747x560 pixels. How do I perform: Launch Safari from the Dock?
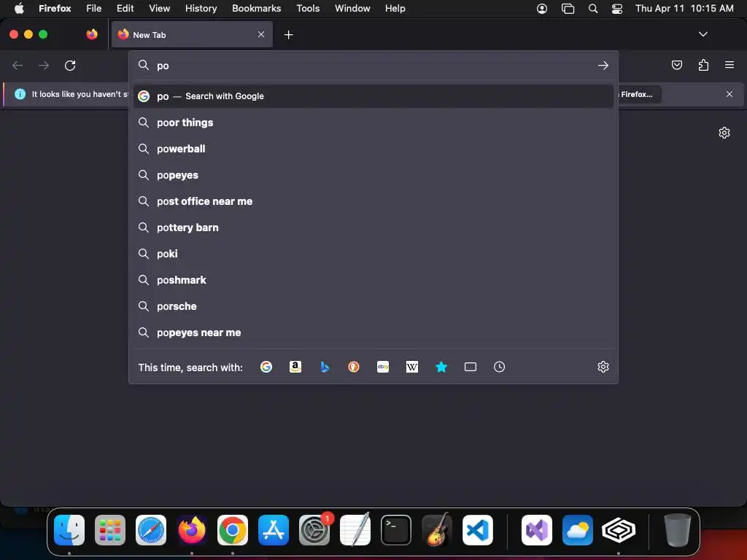151,529
